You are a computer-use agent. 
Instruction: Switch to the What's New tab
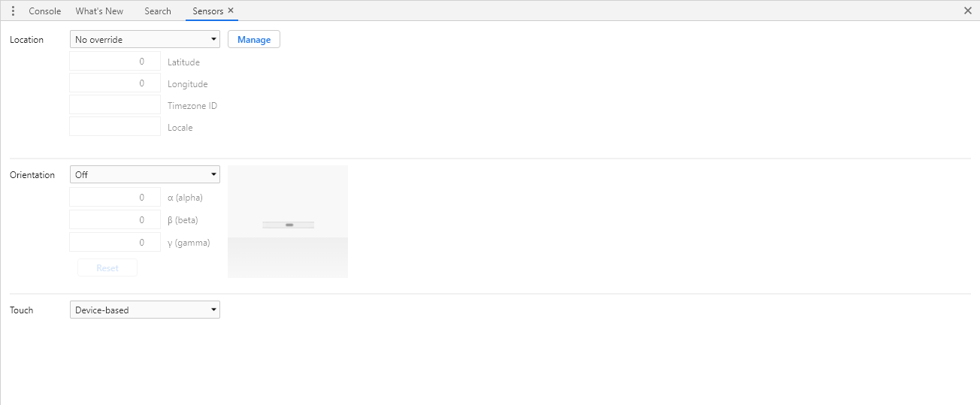coord(99,11)
